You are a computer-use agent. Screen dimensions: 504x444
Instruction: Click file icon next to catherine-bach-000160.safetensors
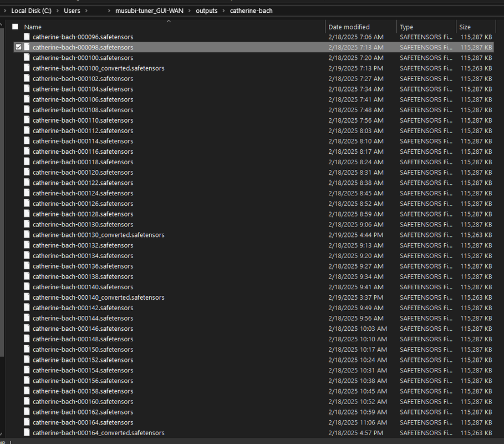click(27, 401)
